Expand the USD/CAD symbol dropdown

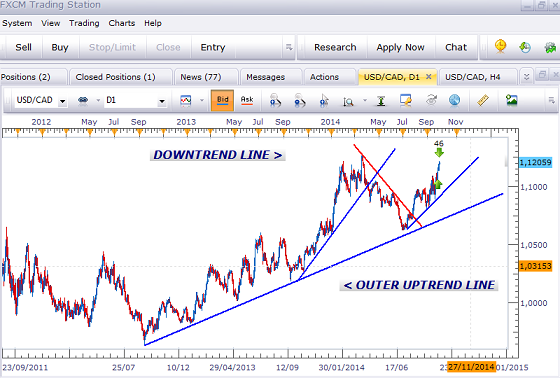coord(62,101)
